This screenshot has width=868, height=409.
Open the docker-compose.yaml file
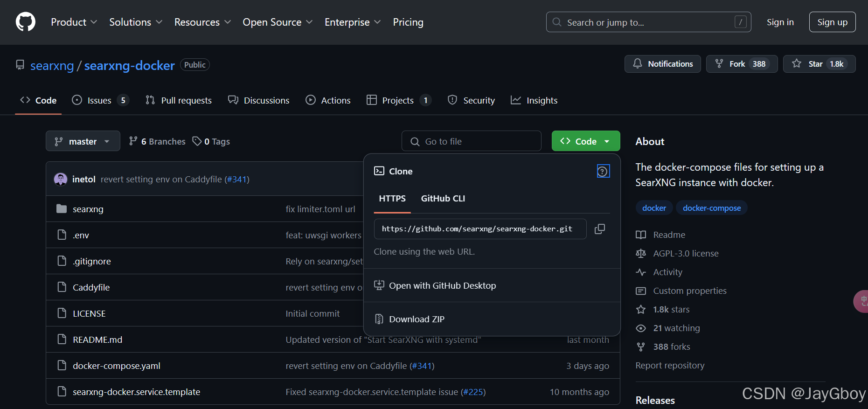coord(117,366)
